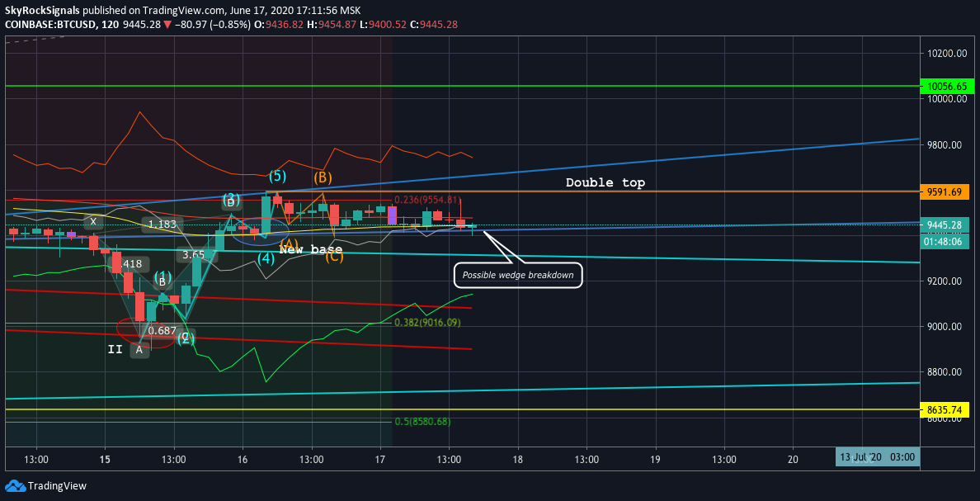Click the current price label 9445.28 on axis
This screenshot has width=980, height=501.
tap(945, 225)
